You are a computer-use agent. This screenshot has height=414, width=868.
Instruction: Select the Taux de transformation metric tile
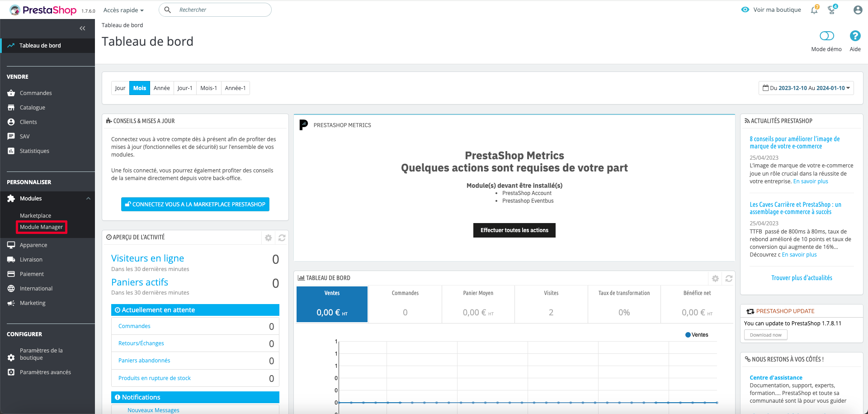pos(624,304)
